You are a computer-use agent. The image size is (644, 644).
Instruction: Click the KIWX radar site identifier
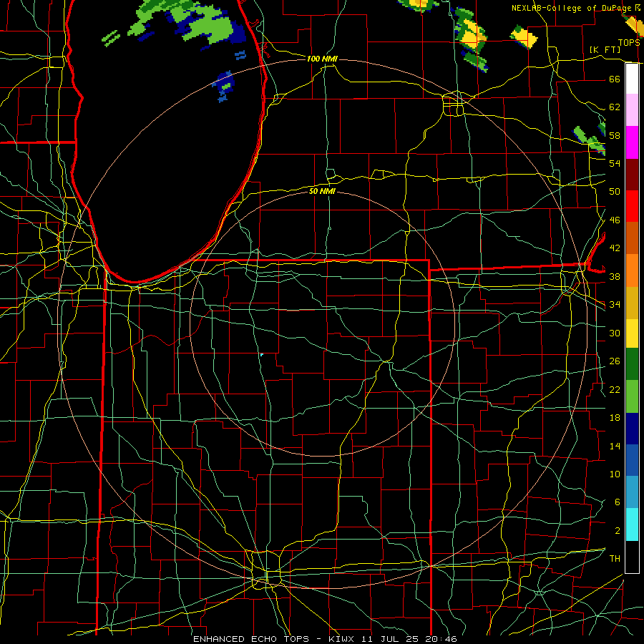[343, 639]
